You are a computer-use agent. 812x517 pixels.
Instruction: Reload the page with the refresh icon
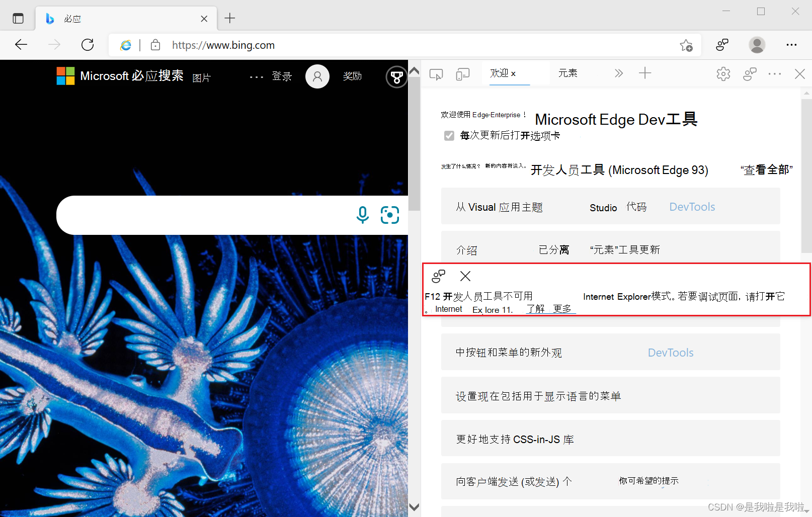(x=88, y=45)
